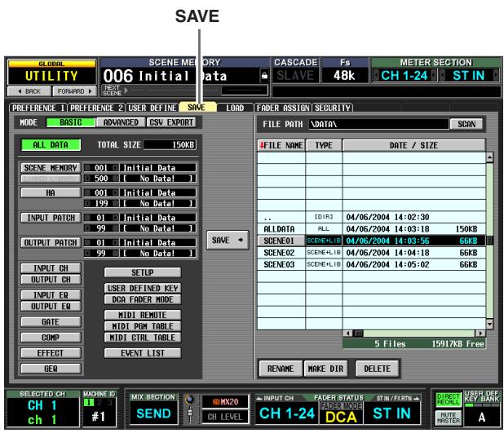
Task: Toggle EVENT LIST selection
Action: tap(143, 353)
